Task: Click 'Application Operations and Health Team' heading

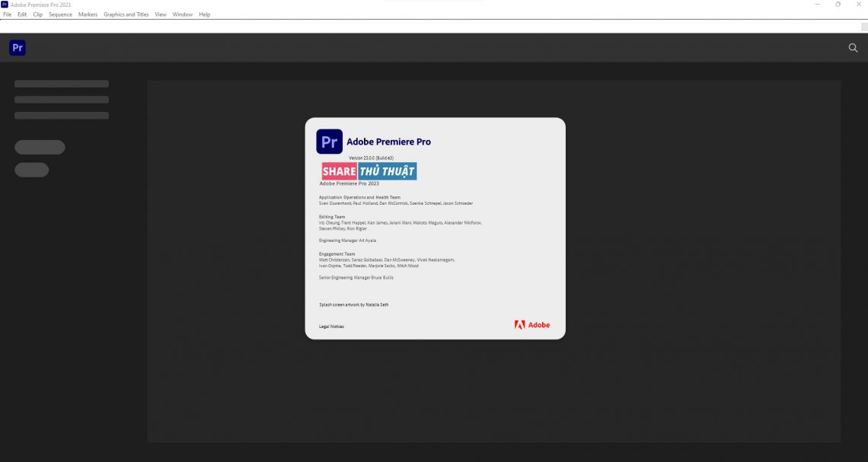Action: coord(360,198)
